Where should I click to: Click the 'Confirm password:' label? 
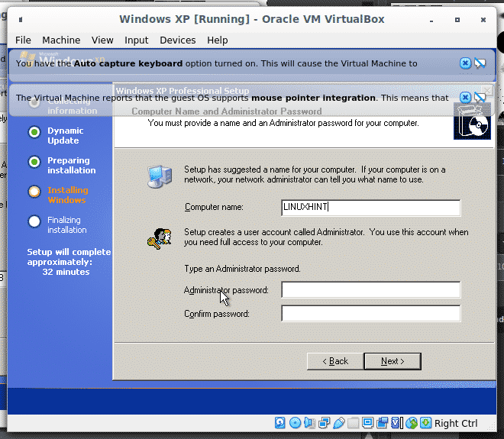pyautogui.click(x=217, y=314)
